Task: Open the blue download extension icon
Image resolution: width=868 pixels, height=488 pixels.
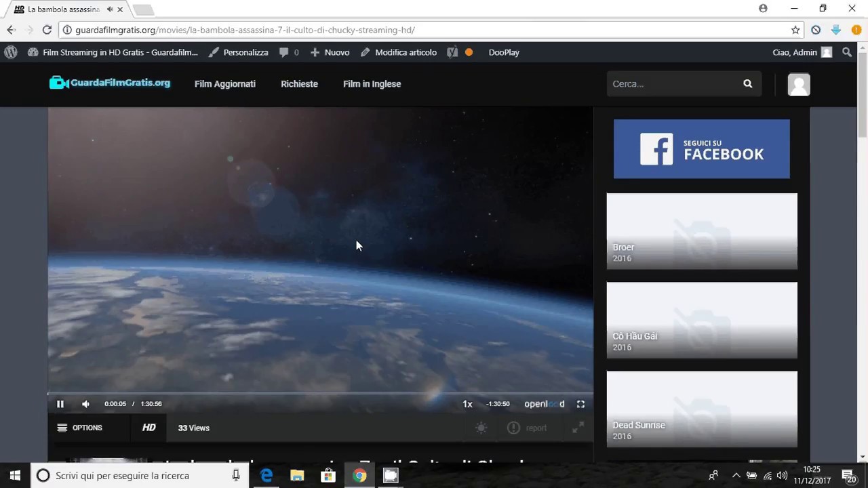Action: pyautogui.click(x=836, y=30)
